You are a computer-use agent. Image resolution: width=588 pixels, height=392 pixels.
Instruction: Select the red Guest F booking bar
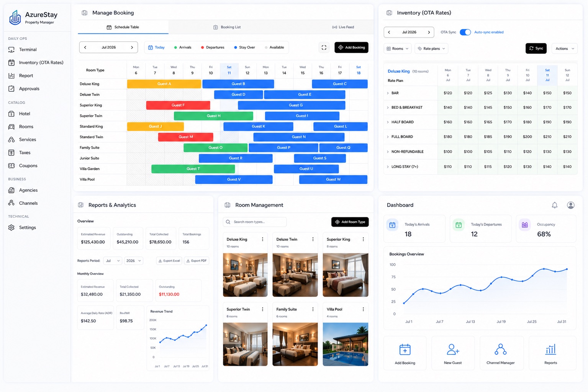point(178,105)
